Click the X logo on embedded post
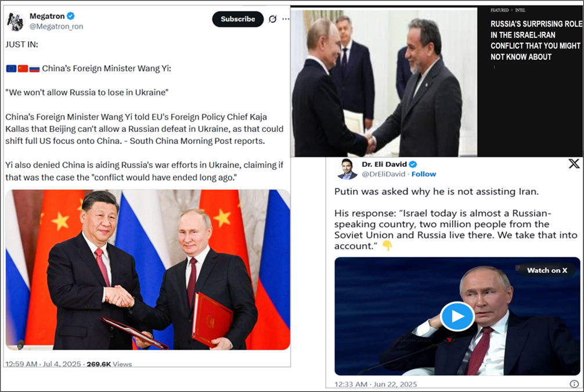 click(x=574, y=164)
